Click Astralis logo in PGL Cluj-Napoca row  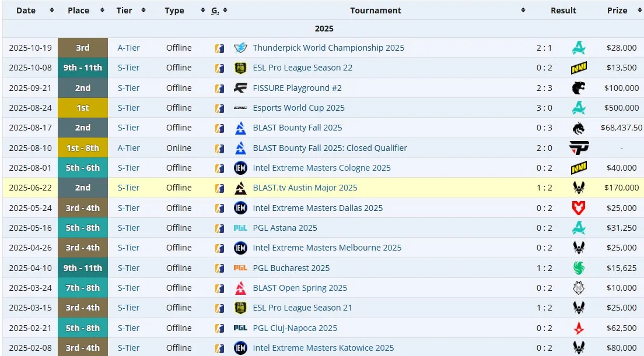pyautogui.click(x=579, y=328)
